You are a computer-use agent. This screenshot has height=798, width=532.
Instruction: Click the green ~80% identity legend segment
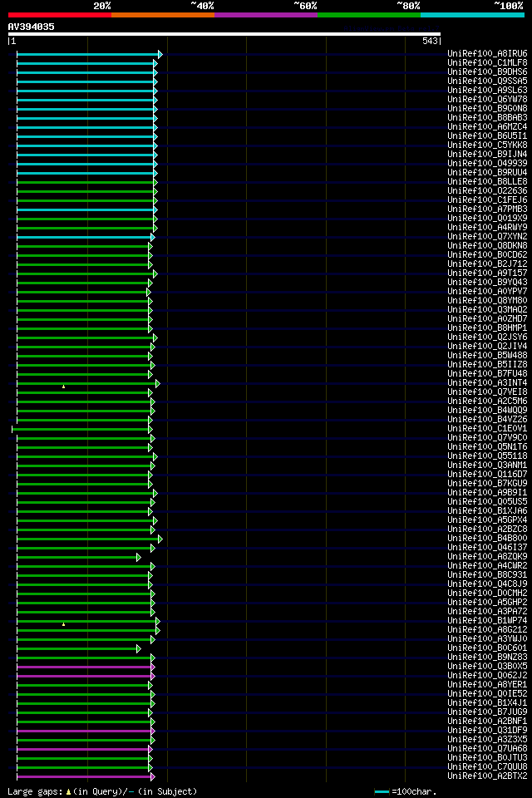(x=369, y=15)
